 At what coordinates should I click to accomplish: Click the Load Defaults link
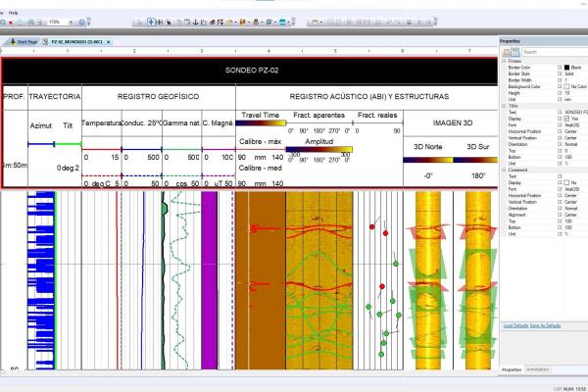coord(514,324)
